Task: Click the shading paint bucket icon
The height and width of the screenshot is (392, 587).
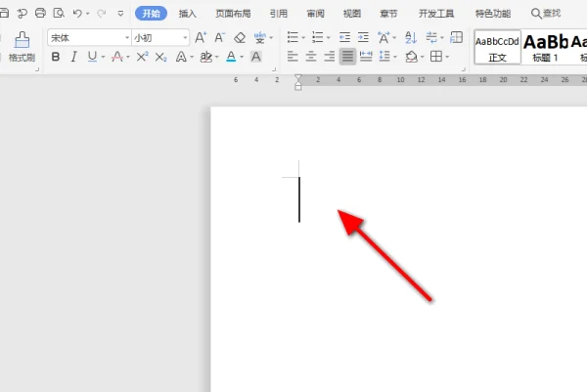Action: (x=412, y=57)
